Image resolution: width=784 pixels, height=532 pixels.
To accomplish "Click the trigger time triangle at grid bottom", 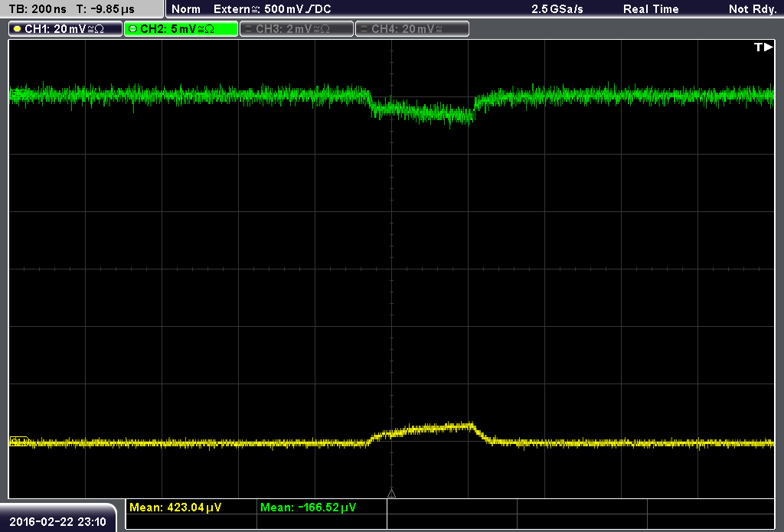I will pyautogui.click(x=391, y=494).
